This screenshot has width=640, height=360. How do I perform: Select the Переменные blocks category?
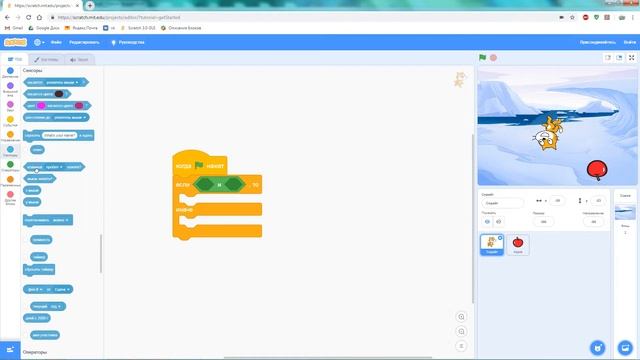[10, 181]
